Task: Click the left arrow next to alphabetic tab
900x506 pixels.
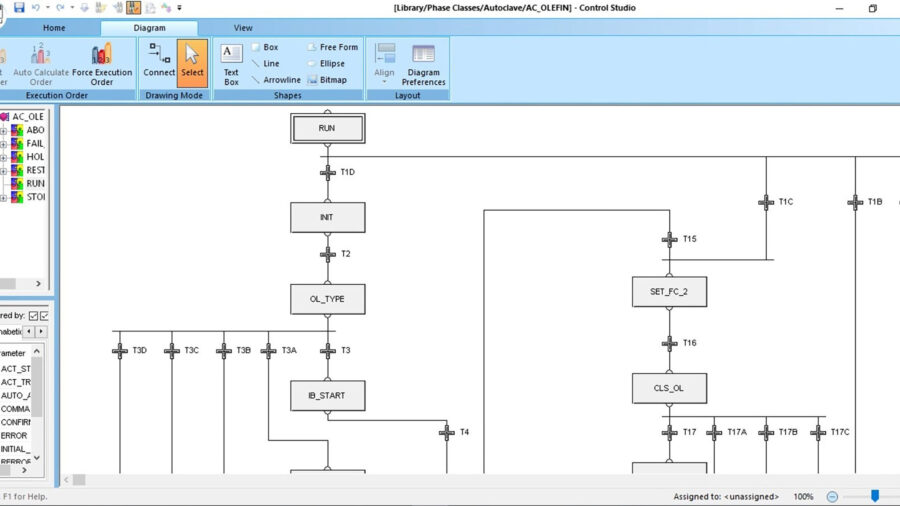Action: (x=29, y=332)
